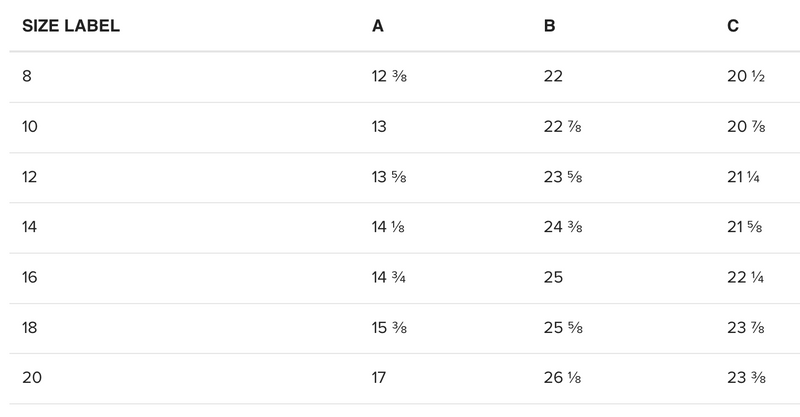
Task: Click column header A
Action: (377, 26)
